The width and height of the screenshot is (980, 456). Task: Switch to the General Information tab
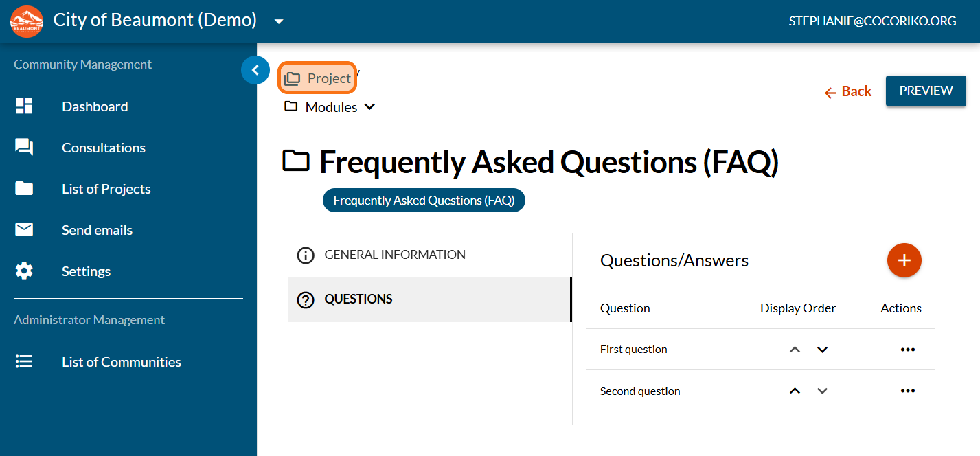395,255
